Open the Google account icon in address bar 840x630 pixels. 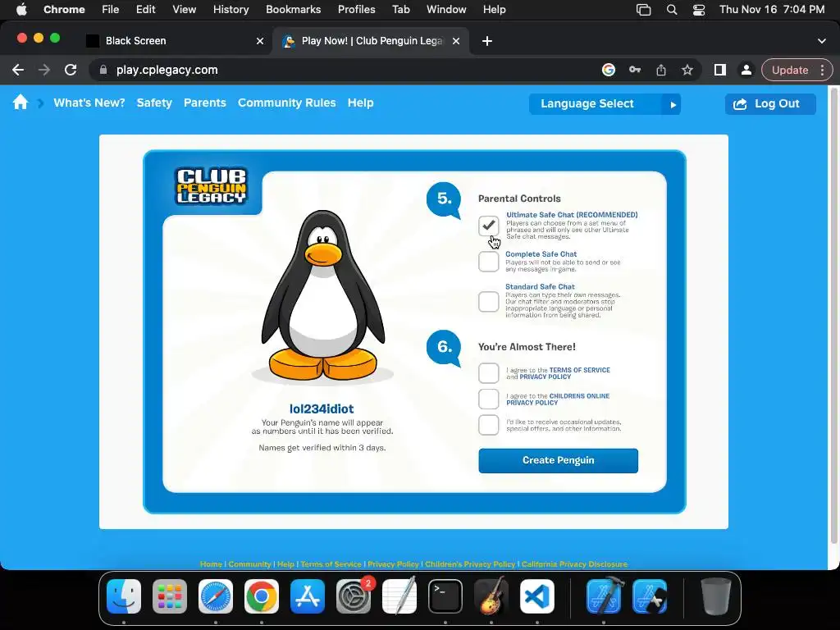point(608,71)
